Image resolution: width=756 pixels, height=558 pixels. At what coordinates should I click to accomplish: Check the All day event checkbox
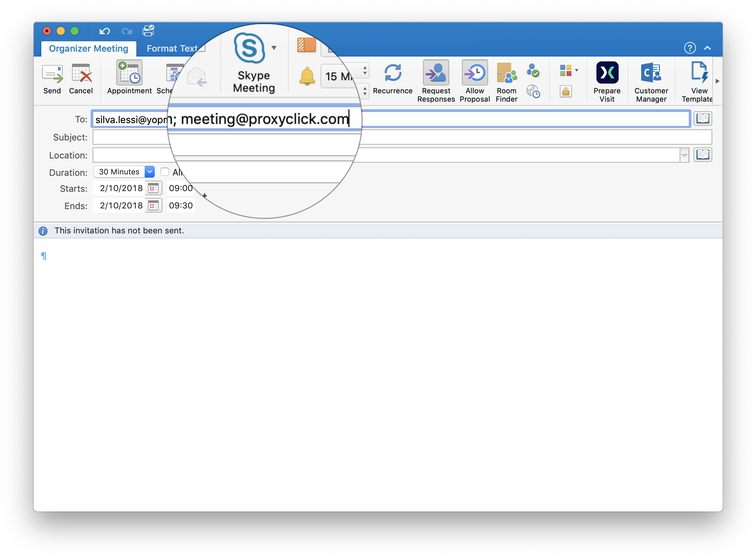[165, 172]
